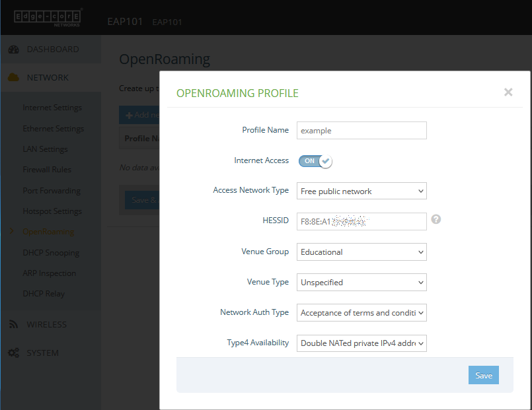Go to Ethernet Settings
Screen dimensions: 532x410
pyautogui.click(x=54, y=129)
